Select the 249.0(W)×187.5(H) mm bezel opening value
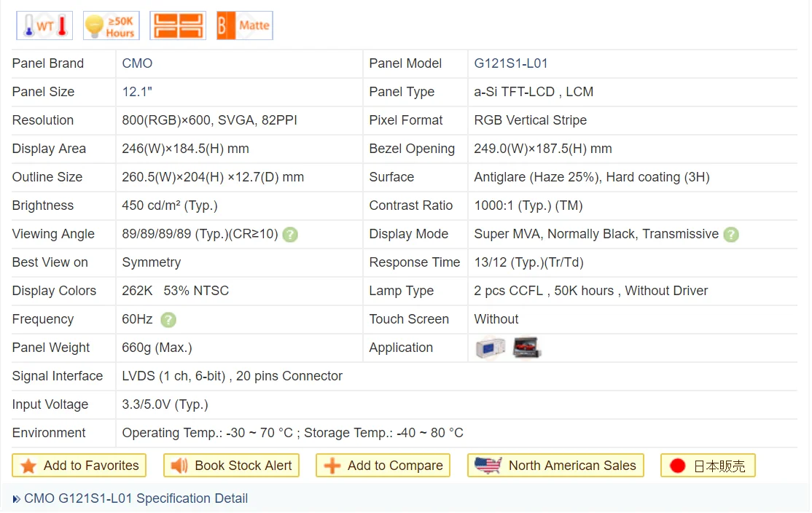This screenshot has width=812, height=513. click(x=543, y=149)
